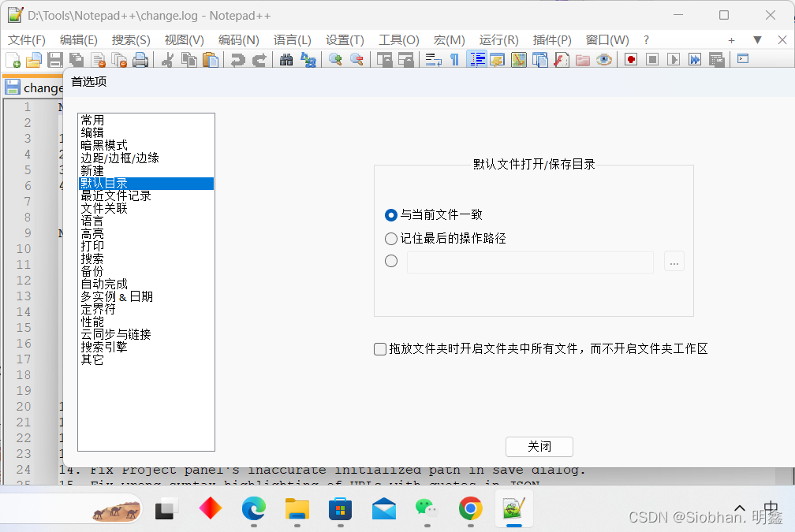Open the Function List toolbar icon
Image resolution: width=795 pixels, height=532 pixels.
562,60
